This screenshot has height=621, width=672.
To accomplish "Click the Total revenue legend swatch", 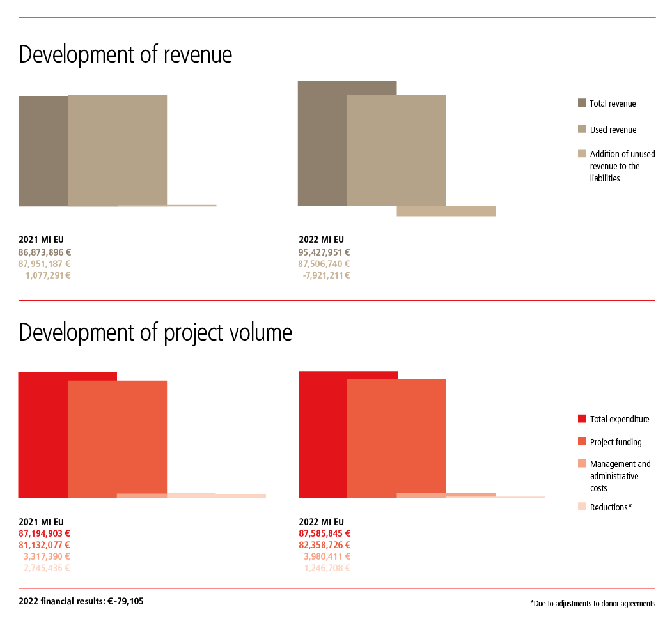I will [581, 103].
